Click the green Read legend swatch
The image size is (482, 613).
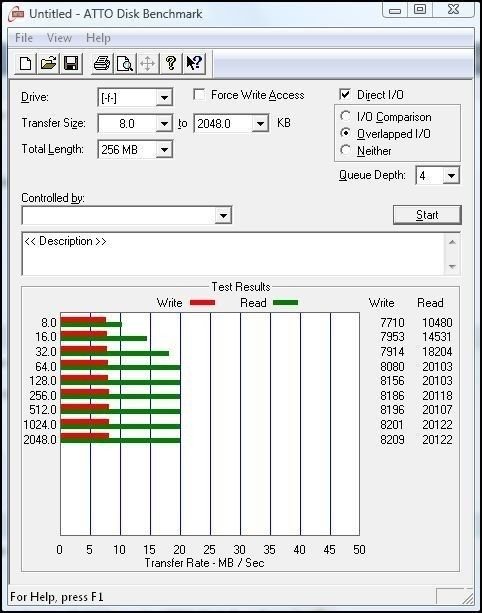[x=285, y=303]
